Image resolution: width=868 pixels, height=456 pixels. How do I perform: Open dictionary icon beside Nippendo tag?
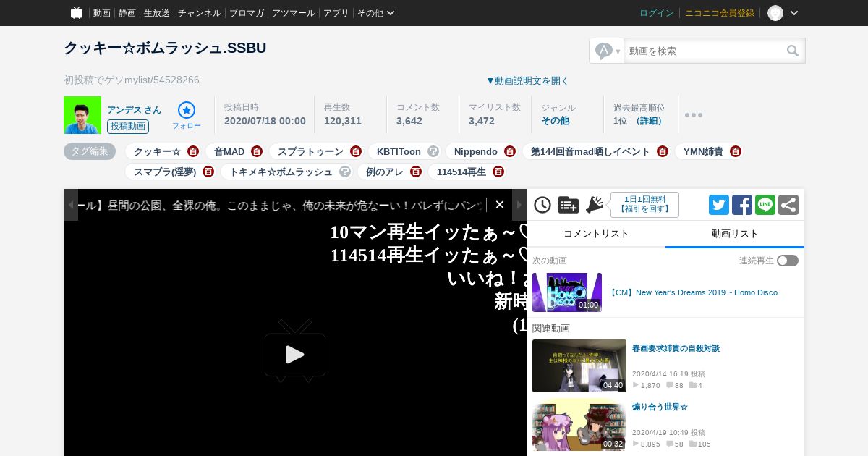click(510, 151)
